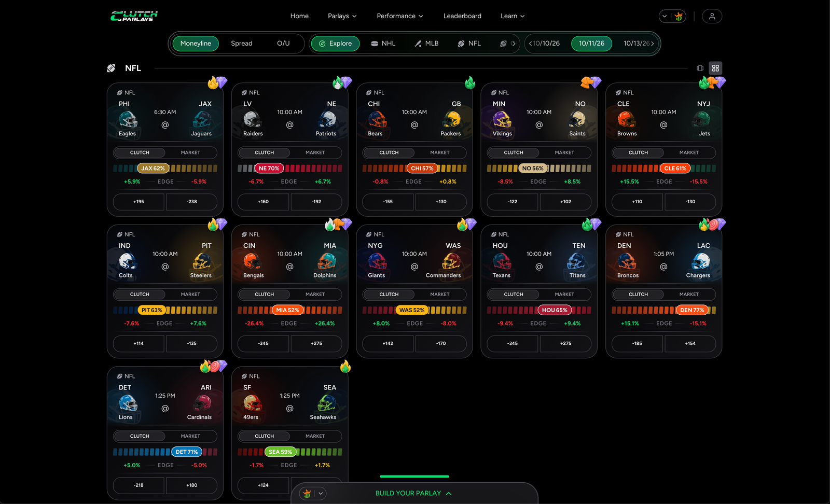
Task: Click the Seahawks helmet icon
Action: (x=327, y=403)
